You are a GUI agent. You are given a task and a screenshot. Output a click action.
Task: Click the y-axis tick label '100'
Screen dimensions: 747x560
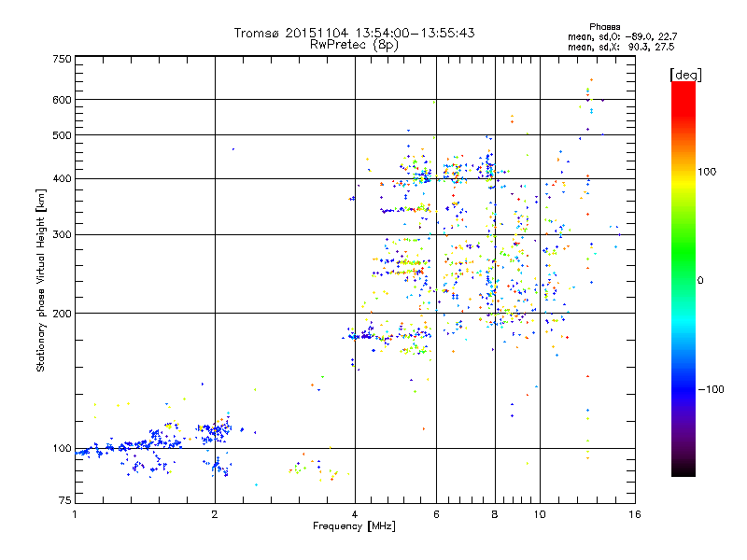[63, 449]
